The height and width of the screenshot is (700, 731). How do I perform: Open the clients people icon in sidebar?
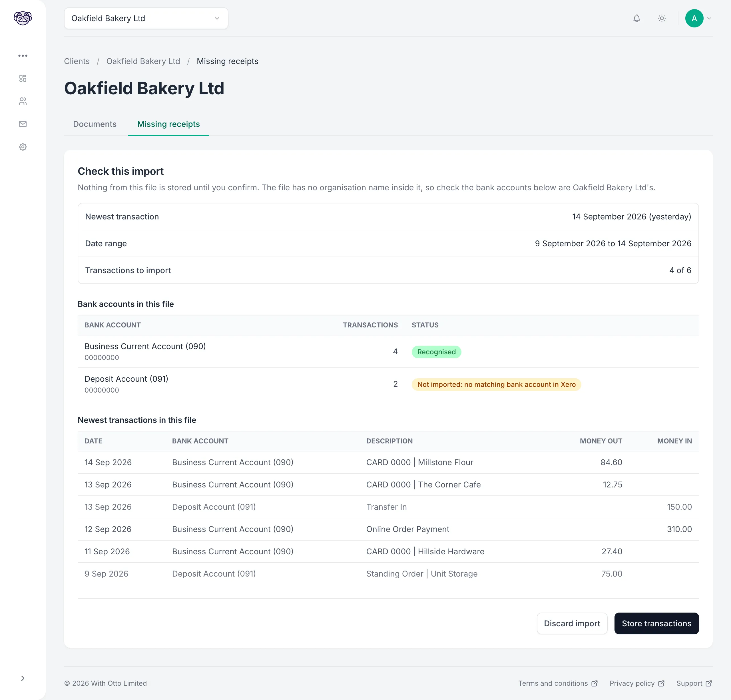(x=23, y=101)
